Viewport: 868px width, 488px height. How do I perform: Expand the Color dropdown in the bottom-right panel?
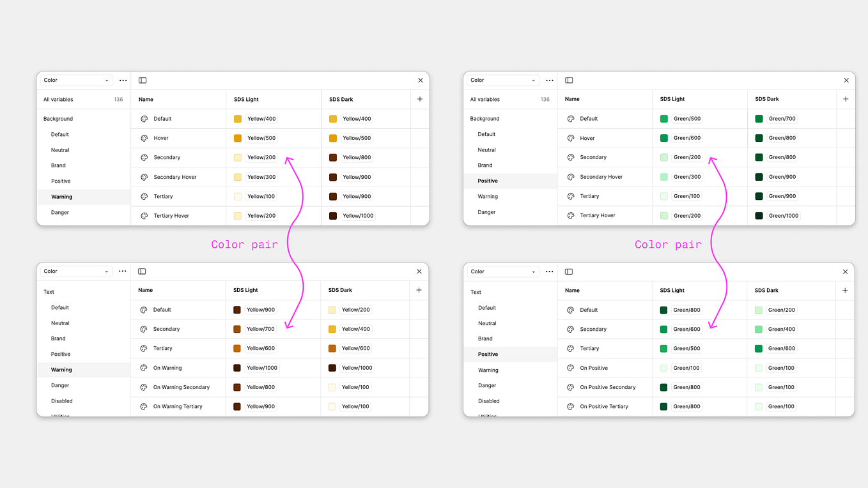click(x=502, y=271)
